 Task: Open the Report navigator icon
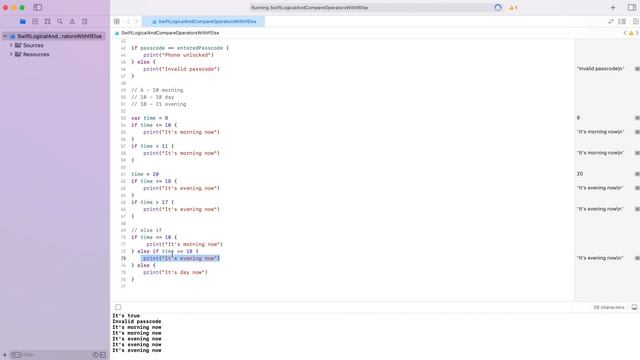(x=84, y=21)
